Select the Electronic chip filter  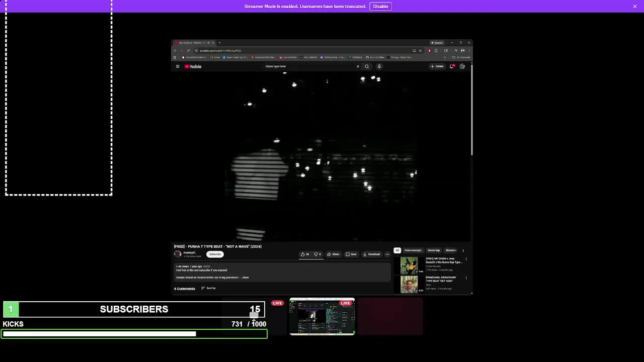click(450, 250)
